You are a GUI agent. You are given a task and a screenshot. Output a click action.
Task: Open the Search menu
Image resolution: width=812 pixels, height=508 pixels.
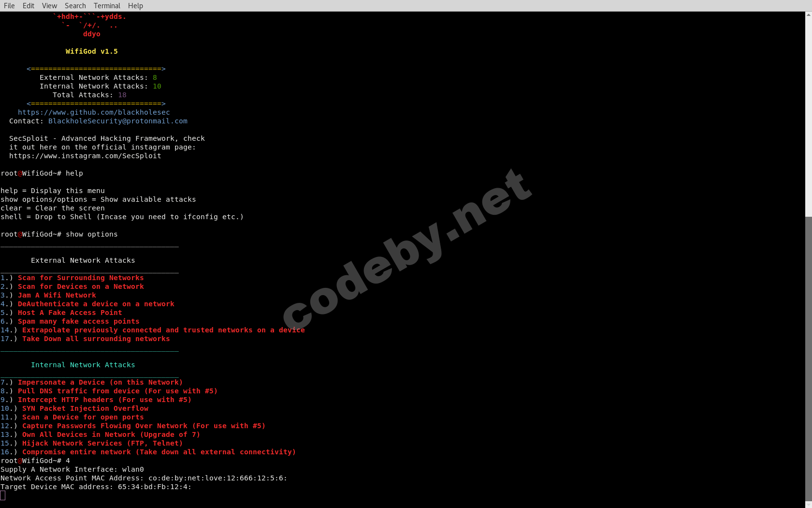point(75,6)
